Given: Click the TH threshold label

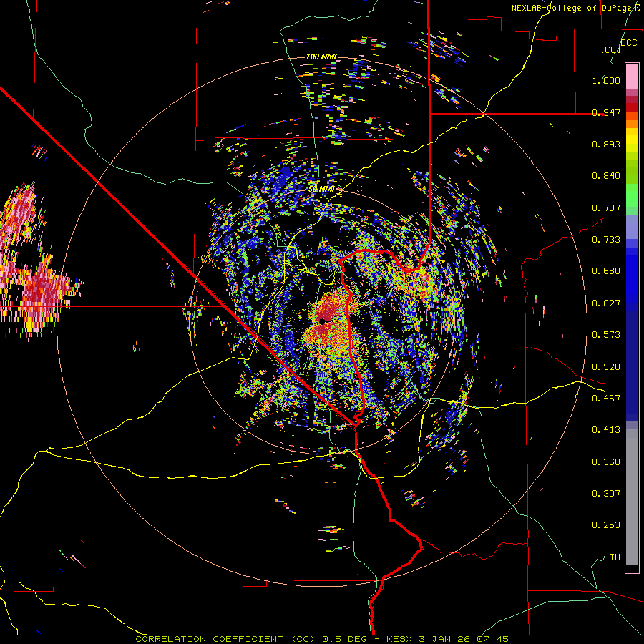Looking at the screenshot, I should [x=615, y=557].
